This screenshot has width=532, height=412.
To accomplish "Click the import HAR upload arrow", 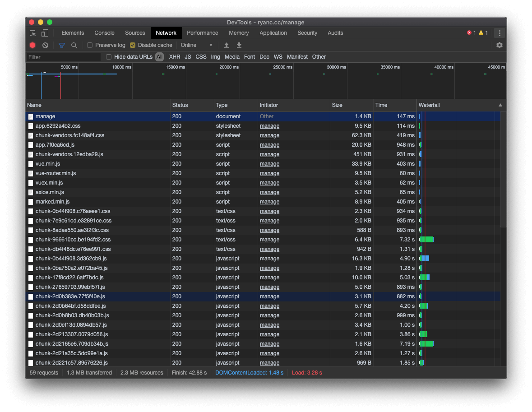I will (227, 45).
